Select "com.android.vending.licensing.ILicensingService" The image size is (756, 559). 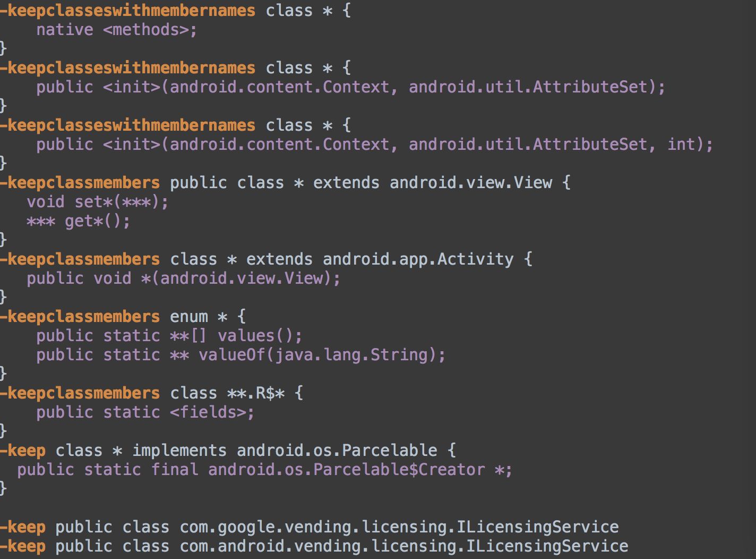pyautogui.click(x=404, y=546)
